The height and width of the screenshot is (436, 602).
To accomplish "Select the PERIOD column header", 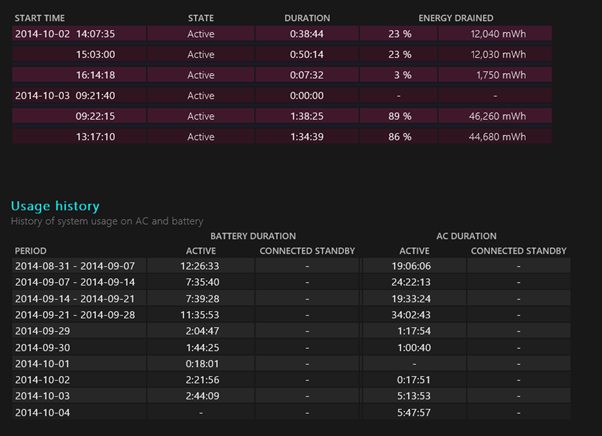I will coord(30,250).
